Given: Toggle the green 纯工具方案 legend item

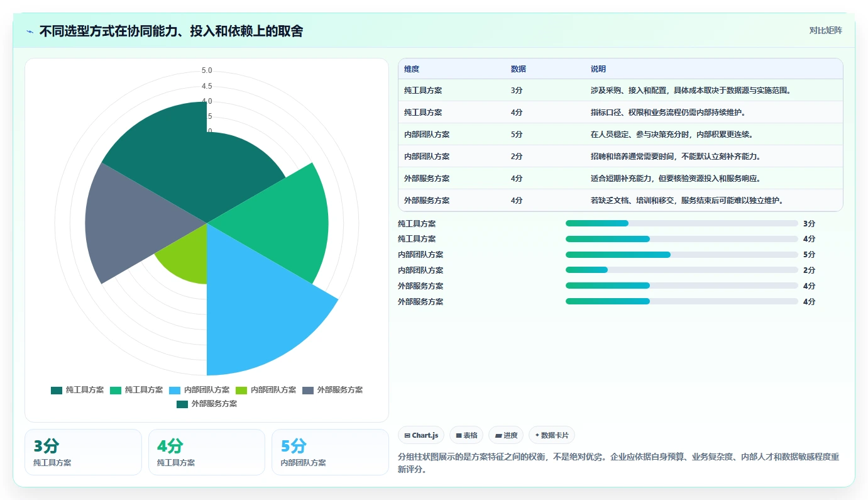Looking at the screenshot, I should click(136, 390).
